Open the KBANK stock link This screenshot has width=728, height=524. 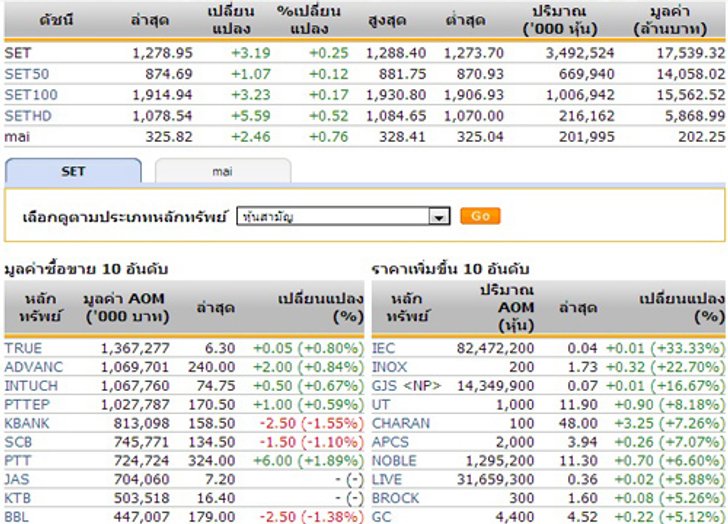click(x=26, y=423)
